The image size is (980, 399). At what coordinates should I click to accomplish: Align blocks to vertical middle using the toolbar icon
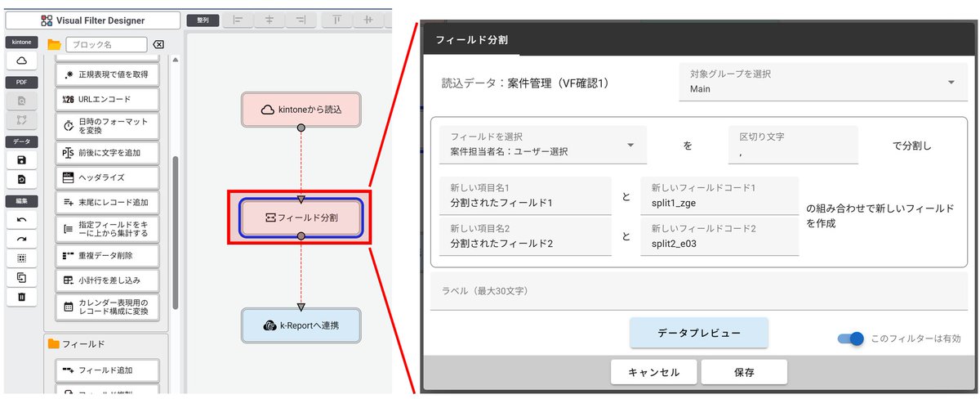coord(368,20)
